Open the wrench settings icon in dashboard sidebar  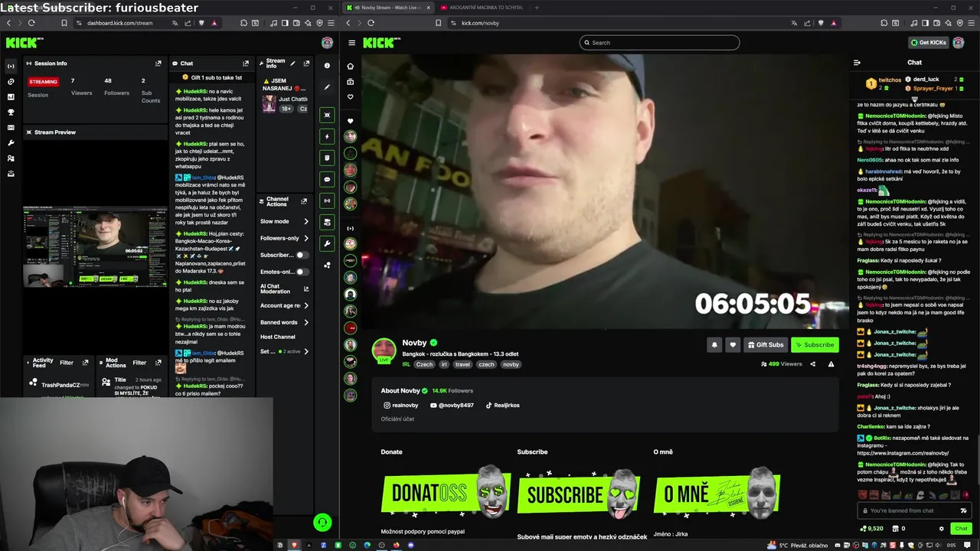(11, 143)
